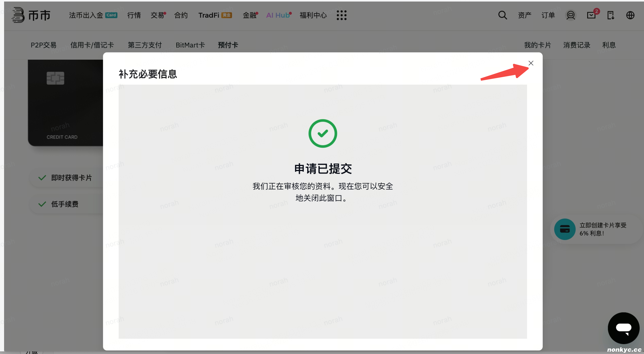Open 我的卡片 link
This screenshot has height=354, width=644.
[x=538, y=45]
